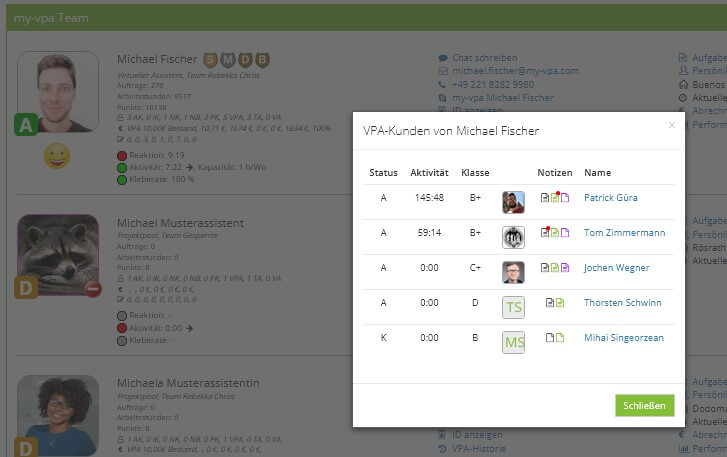Image resolution: width=727 pixels, height=457 pixels.
Task: Click the Status column header
Action: pyautogui.click(x=383, y=173)
